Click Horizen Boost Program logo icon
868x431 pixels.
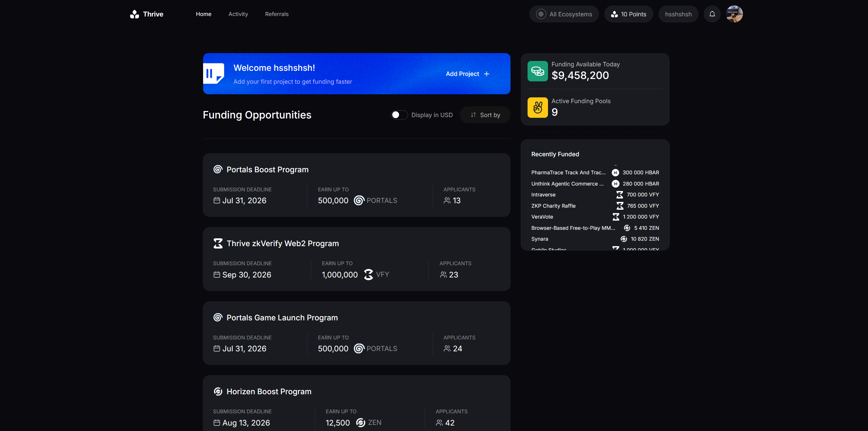(218, 392)
